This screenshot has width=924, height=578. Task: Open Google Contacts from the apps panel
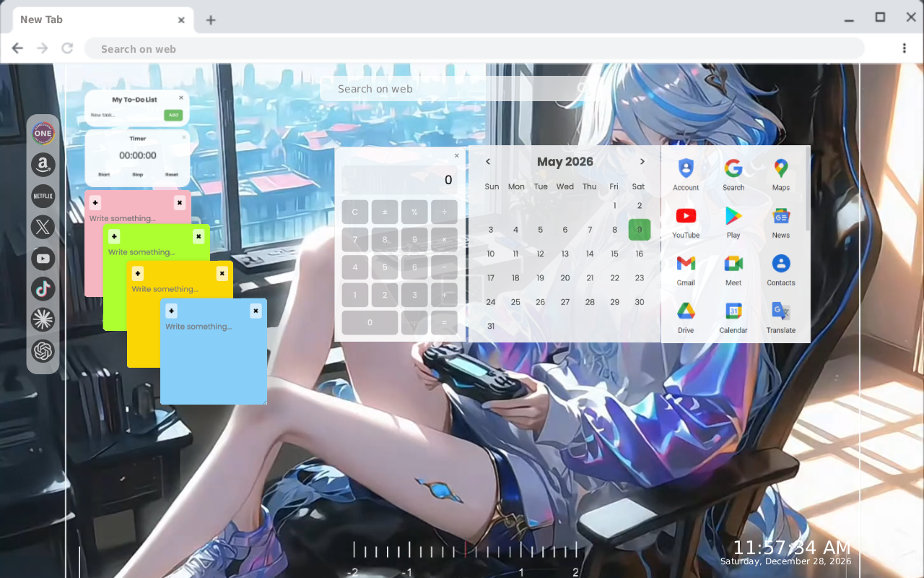click(780, 269)
